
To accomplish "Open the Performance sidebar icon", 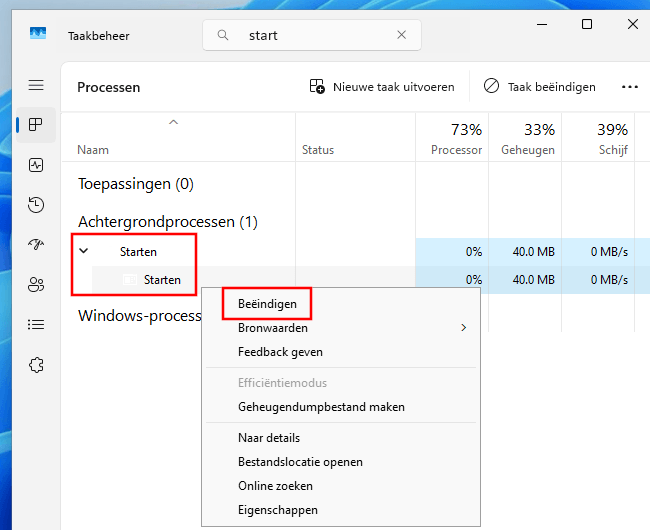I will coord(36,165).
